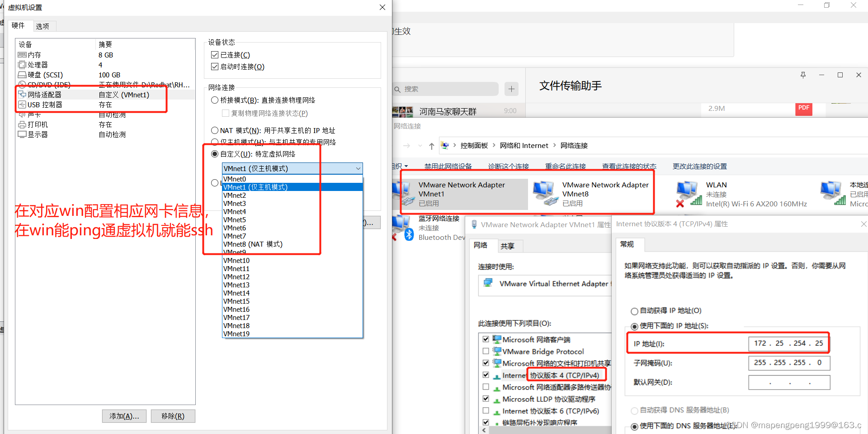Select the 处理器 processor device row
The image size is (868, 434).
tap(105, 65)
